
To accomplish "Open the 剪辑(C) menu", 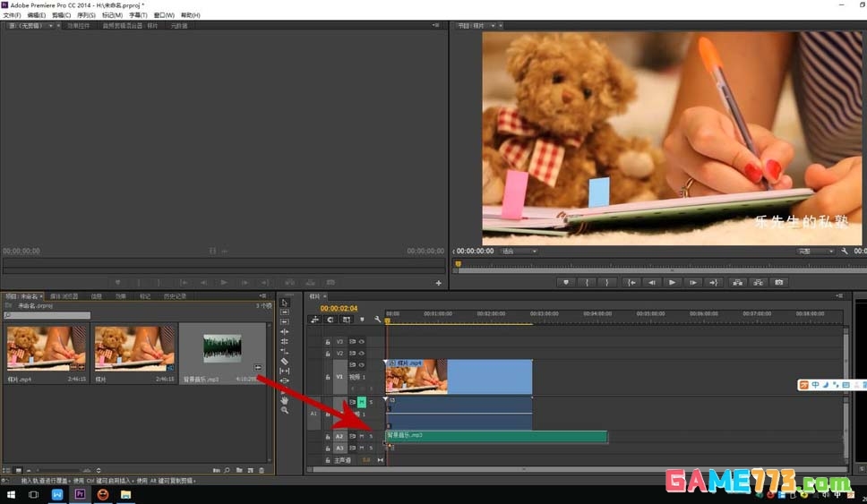I will coord(62,15).
